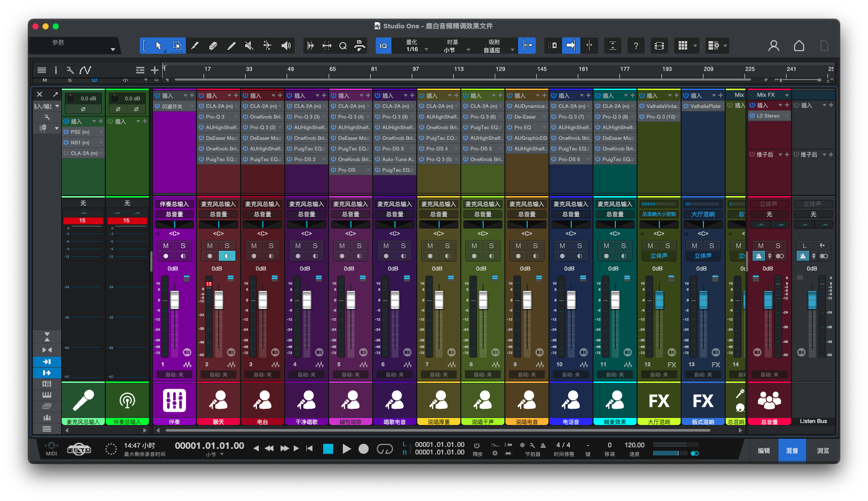Click the 大厅混响 channel fader
The height and width of the screenshot is (501, 868).
(x=659, y=300)
